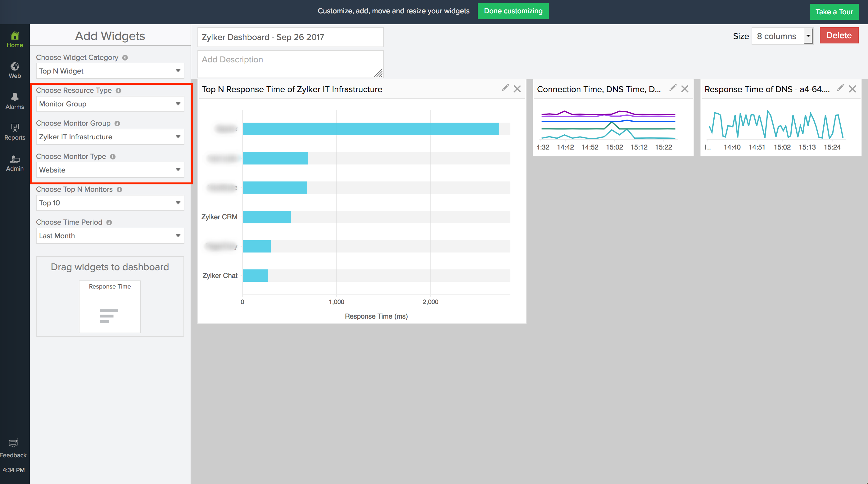Click info icon beside Choose Widget Category
Screen dimensions: 868x484
pos(125,58)
